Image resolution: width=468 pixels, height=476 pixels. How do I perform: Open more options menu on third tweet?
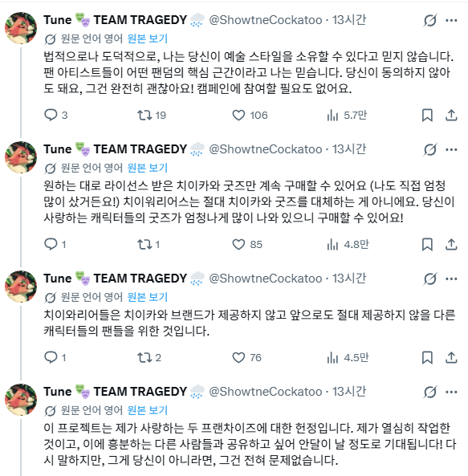(x=451, y=279)
